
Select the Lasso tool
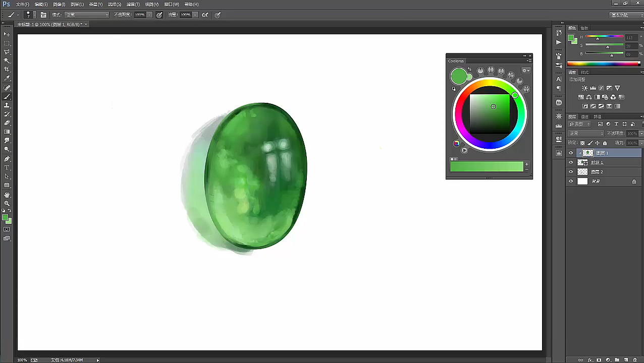point(7,52)
